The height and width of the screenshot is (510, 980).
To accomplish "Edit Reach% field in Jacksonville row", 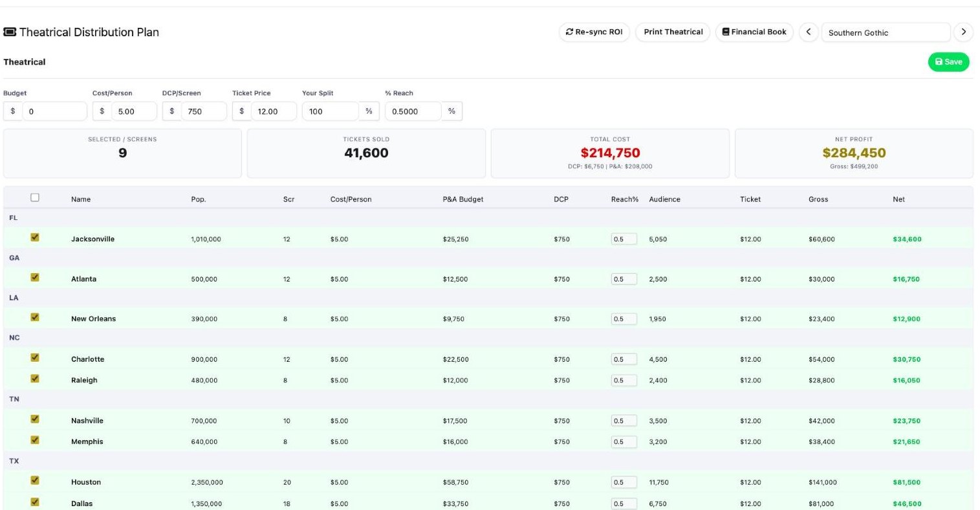I will tap(624, 239).
